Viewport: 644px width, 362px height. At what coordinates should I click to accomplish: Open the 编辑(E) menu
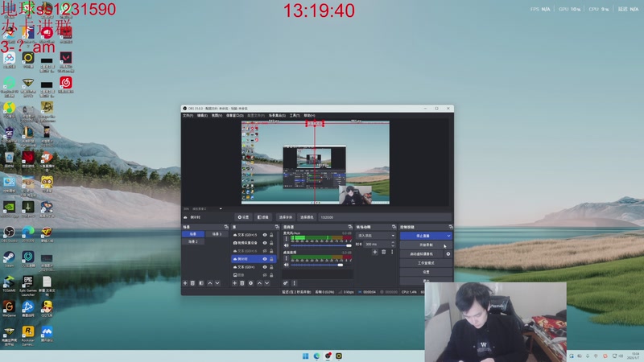tap(202, 116)
